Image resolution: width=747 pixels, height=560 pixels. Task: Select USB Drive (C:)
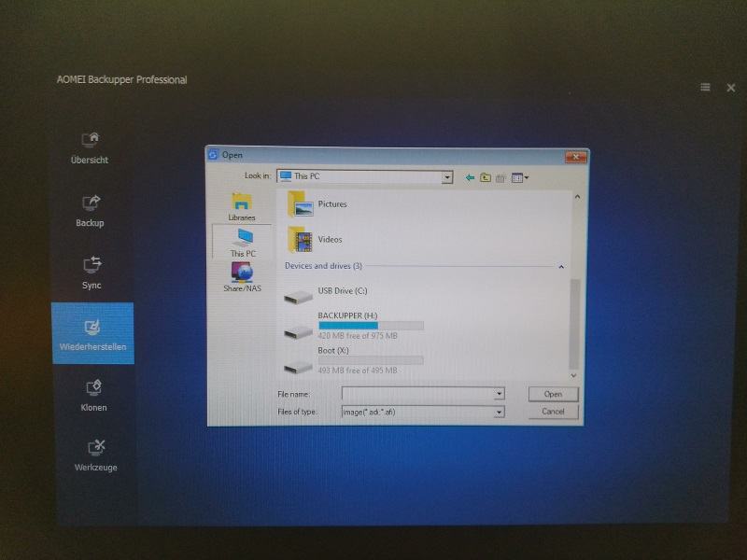(326, 294)
